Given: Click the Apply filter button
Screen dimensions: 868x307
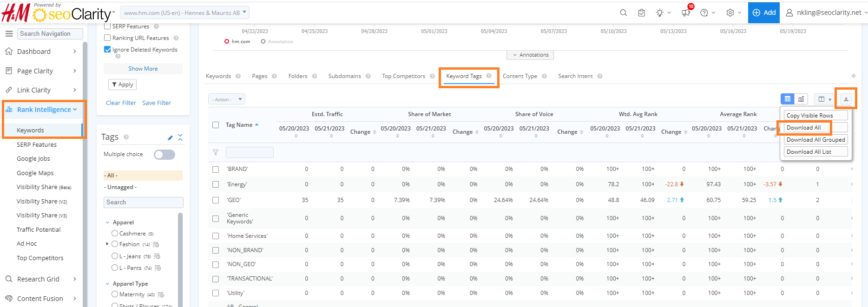Looking at the screenshot, I should (x=122, y=85).
